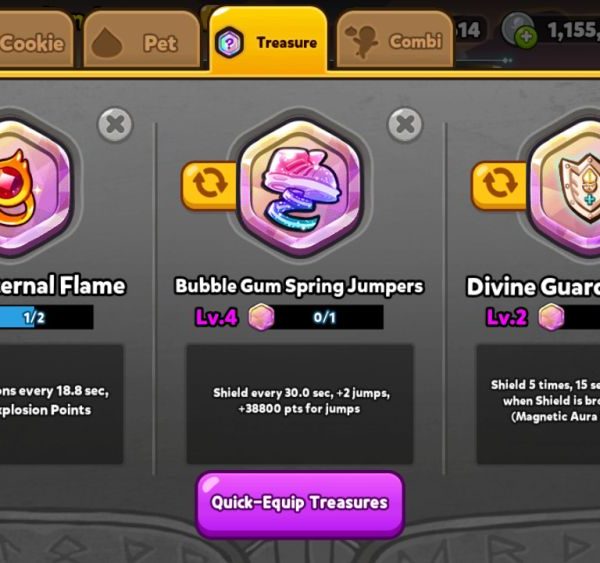This screenshot has width=600, height=563.
Task: Open the Combi tab
Action: click(x=395, y=40)
